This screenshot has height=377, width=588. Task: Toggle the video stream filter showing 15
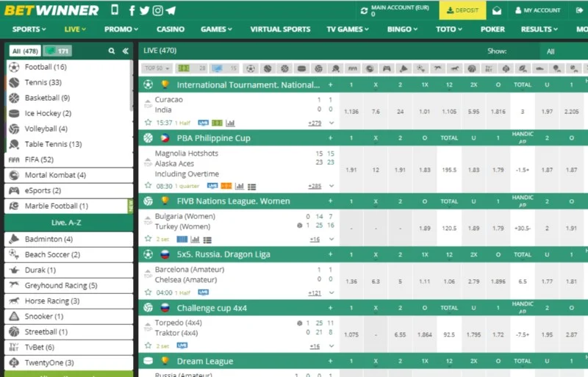pyautogui.click(x=224, y=68)
